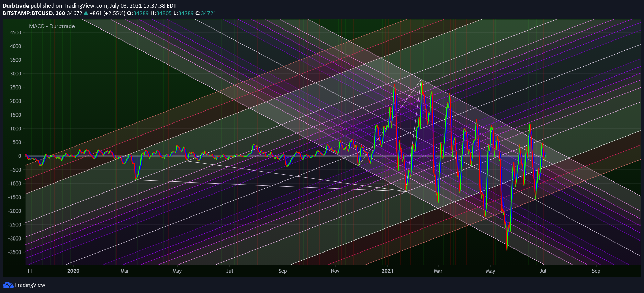
Task: Click the 'Jul' label after 2021
Action: [x=543, y=271]
